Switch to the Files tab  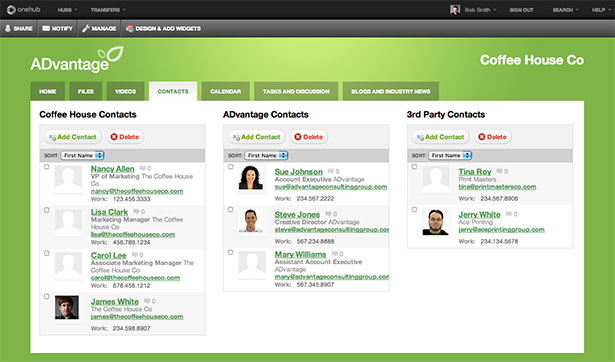pyautogui.click(x=86, y=91)
